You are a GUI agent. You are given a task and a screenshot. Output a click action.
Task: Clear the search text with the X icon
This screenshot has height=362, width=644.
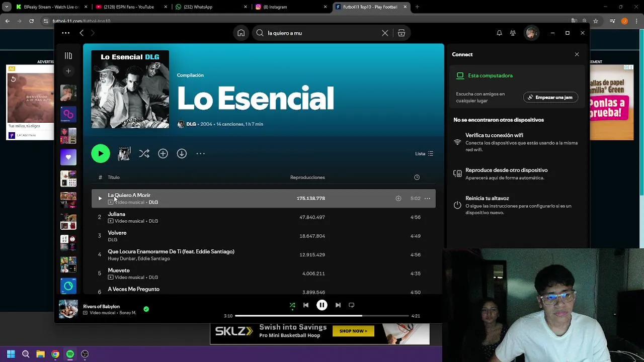point(385,33)
